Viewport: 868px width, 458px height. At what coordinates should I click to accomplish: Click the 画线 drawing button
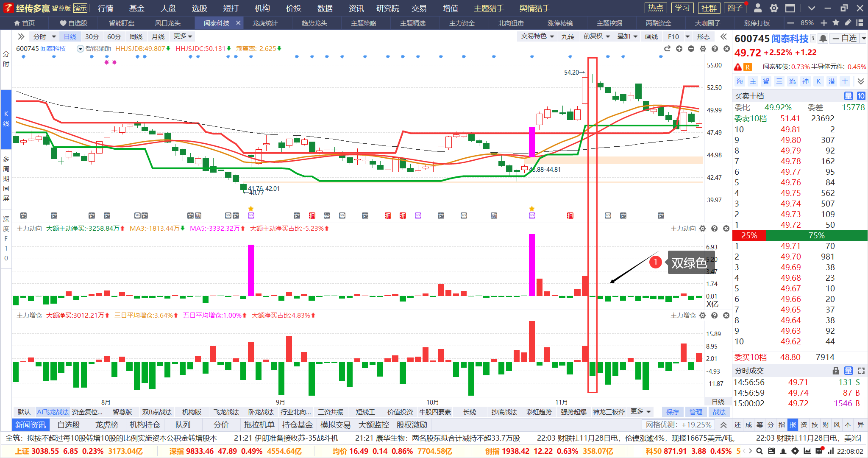pyautogui.click(x=651, y=36)
